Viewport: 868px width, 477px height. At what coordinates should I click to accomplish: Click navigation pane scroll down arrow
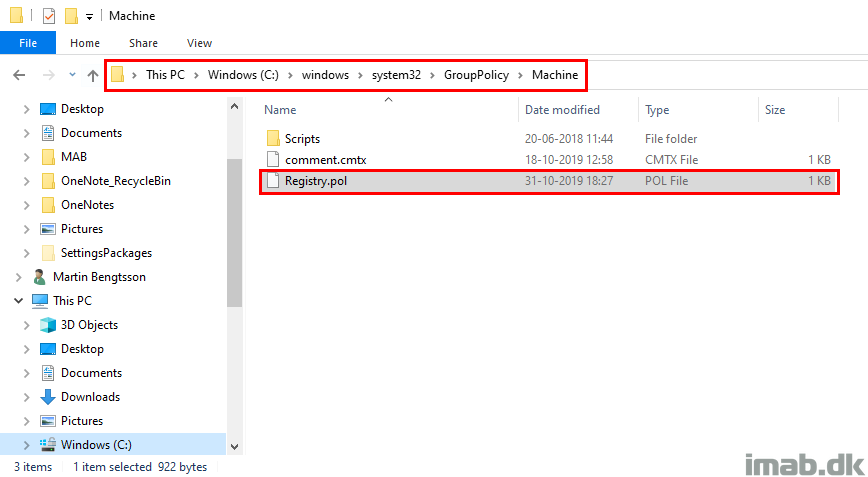[x=235, y=446]
